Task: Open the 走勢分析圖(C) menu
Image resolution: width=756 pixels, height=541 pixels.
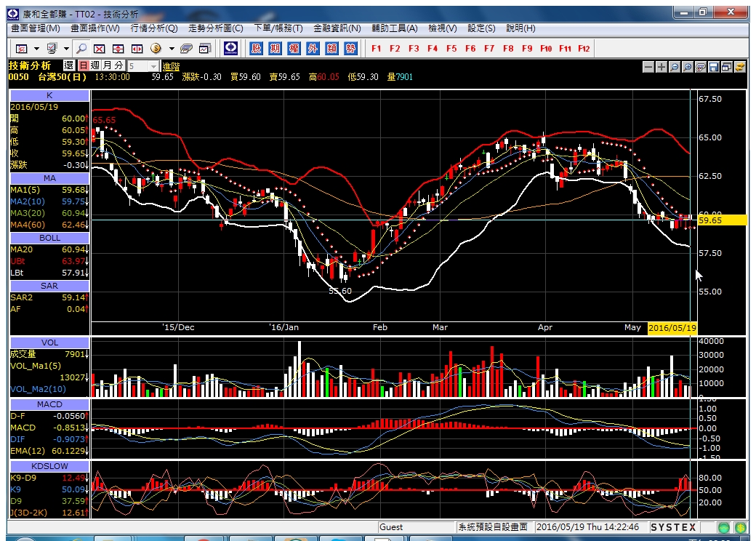Action: click(215, 28)
